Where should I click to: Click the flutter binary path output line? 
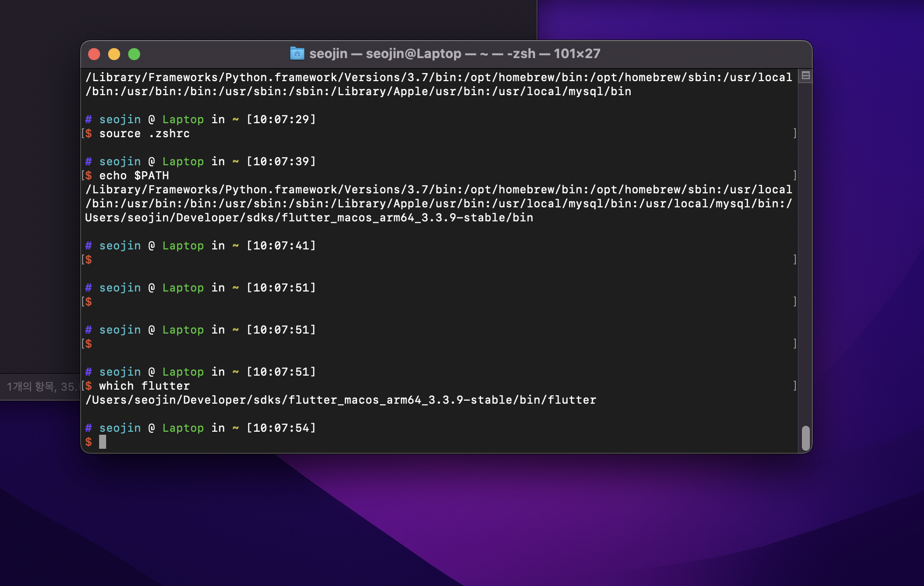[x=341, y=400]
